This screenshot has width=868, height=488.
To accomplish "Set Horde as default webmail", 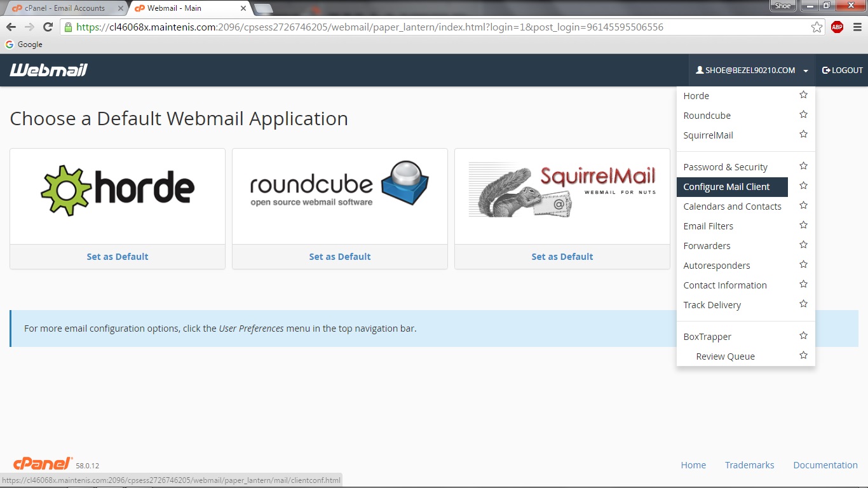I will click(x=118, y=257).
